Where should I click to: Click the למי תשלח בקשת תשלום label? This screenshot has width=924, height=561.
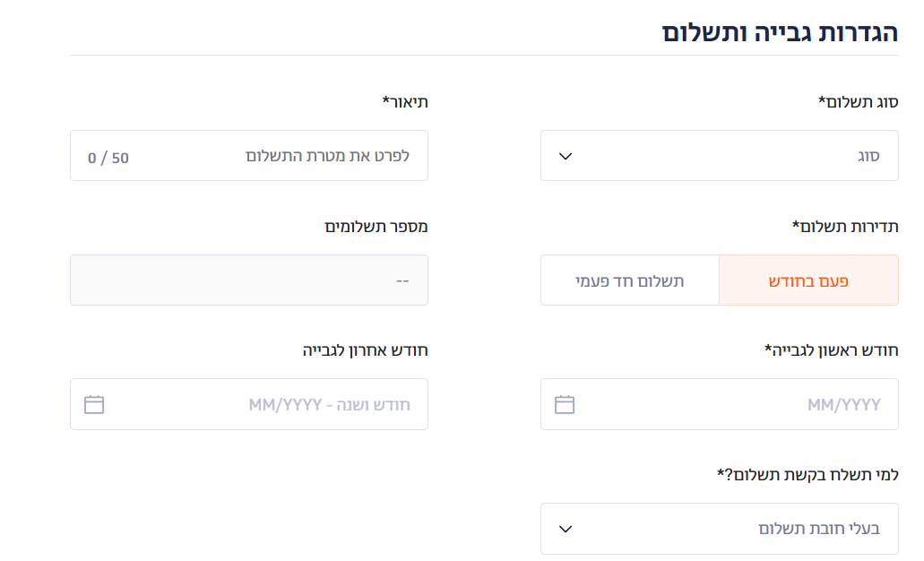807,474
